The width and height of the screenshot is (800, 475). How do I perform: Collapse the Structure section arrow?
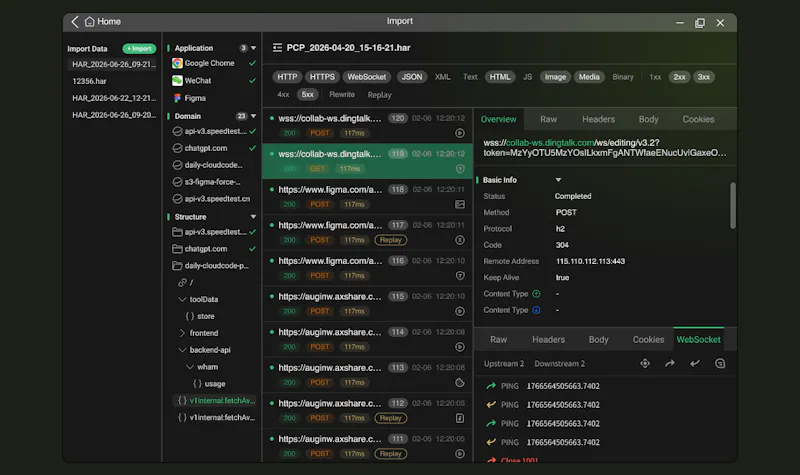253,217
